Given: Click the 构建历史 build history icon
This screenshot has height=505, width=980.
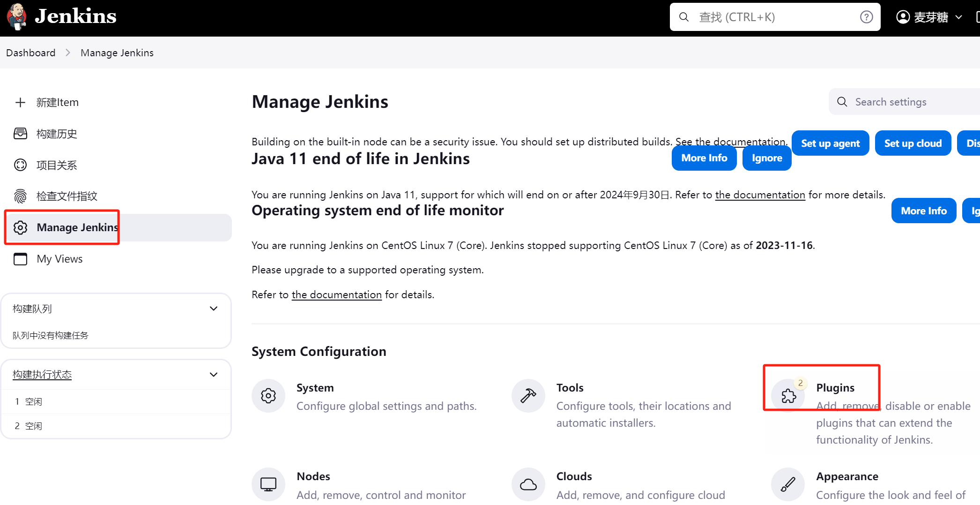Looking at the screenshot, I should point(20,134).
